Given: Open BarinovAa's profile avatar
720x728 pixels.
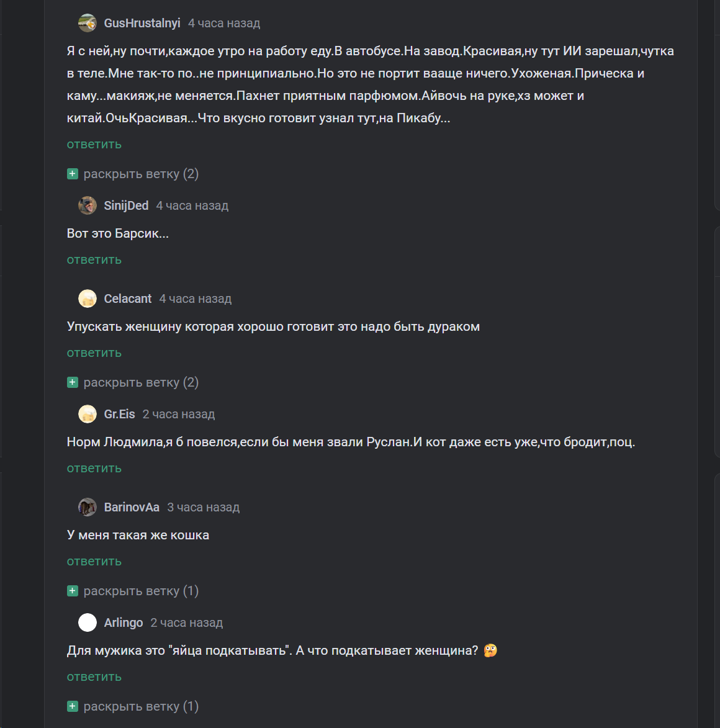Looking at the screenshot, I should coord(88,507).
